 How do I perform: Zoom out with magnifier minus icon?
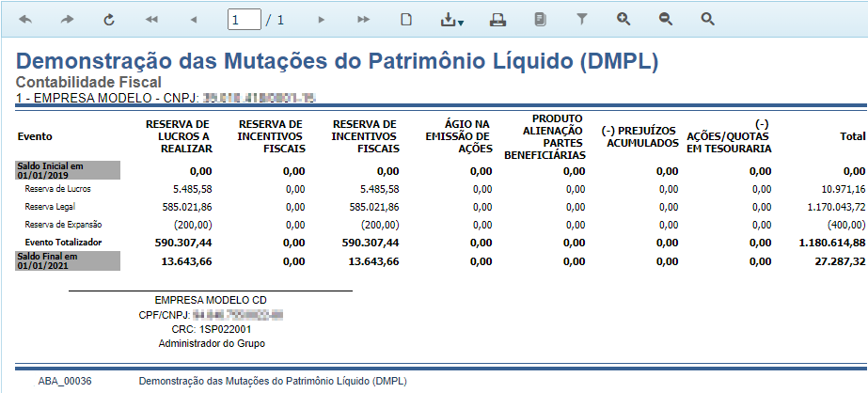click(666, 20)
